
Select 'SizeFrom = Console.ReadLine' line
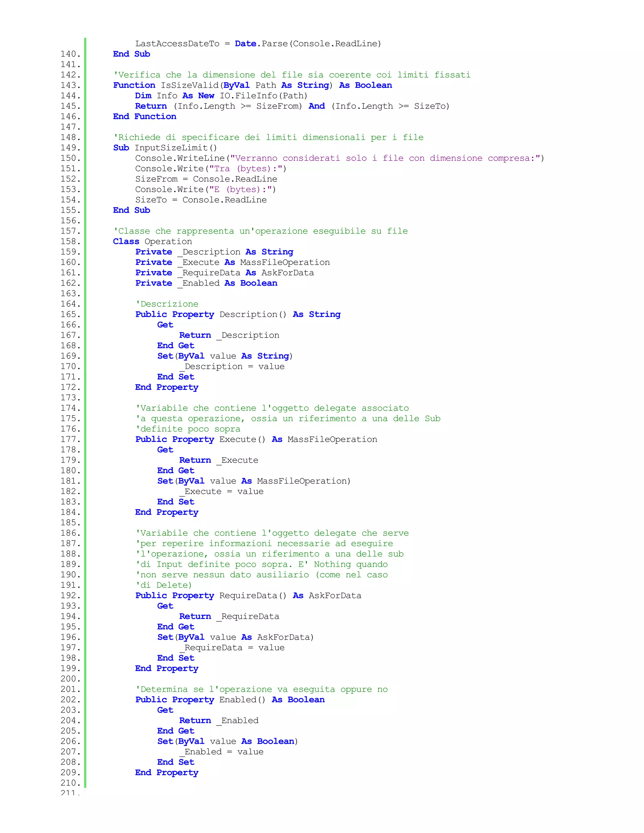point(206,179)
